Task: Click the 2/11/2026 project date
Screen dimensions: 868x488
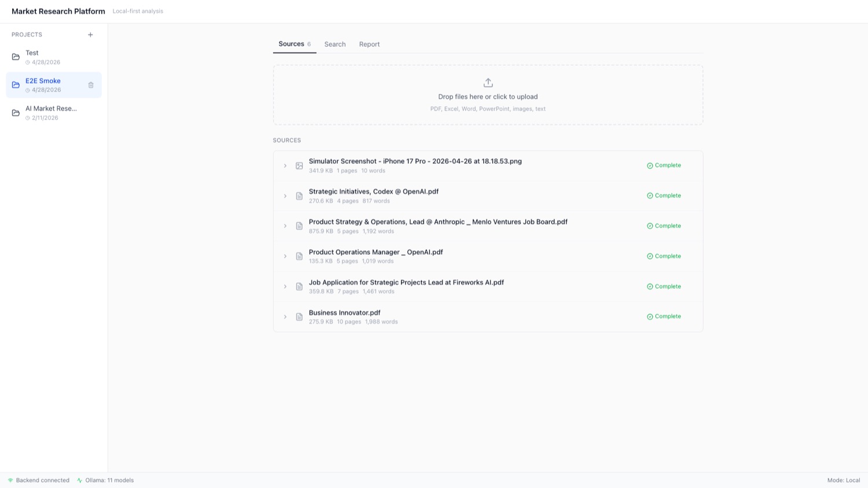Action: coord(45,118)
